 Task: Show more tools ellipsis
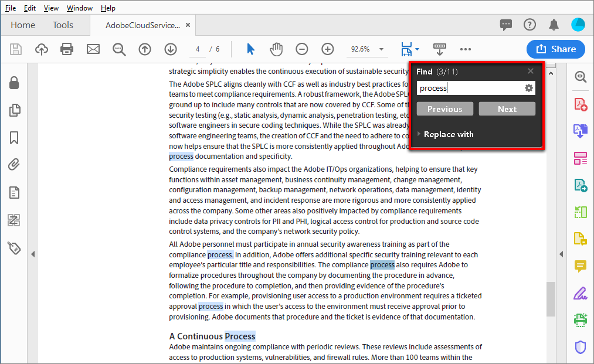(466, 49)
